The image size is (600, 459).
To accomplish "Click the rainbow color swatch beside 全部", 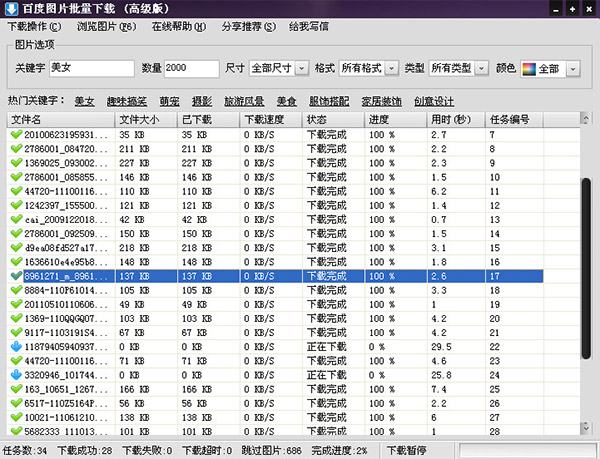I will coord(529,69).
